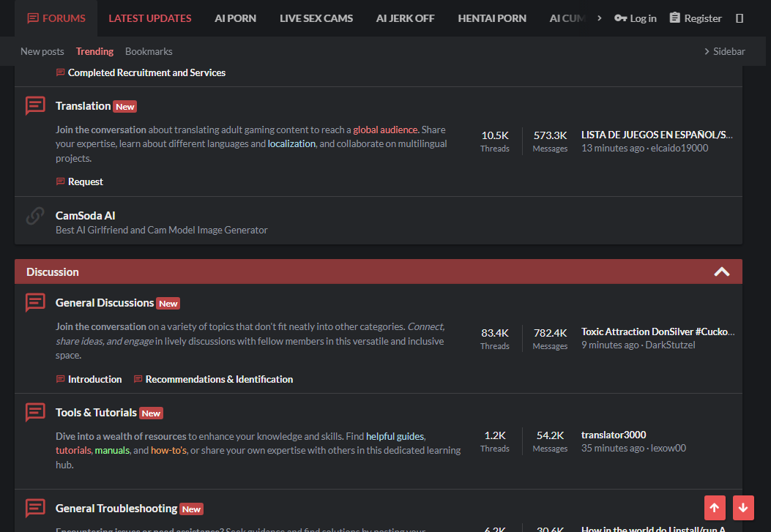Click the Translation forum speech-bubble icon
This screenshot has height=532, width=771.
pyautogui.click(x=35, y=105)
